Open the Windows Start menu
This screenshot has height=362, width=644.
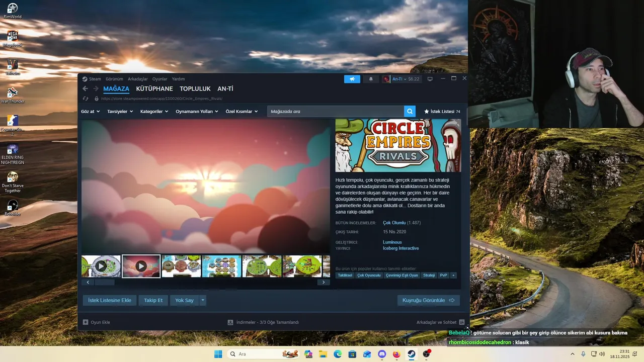click(218, 354)
